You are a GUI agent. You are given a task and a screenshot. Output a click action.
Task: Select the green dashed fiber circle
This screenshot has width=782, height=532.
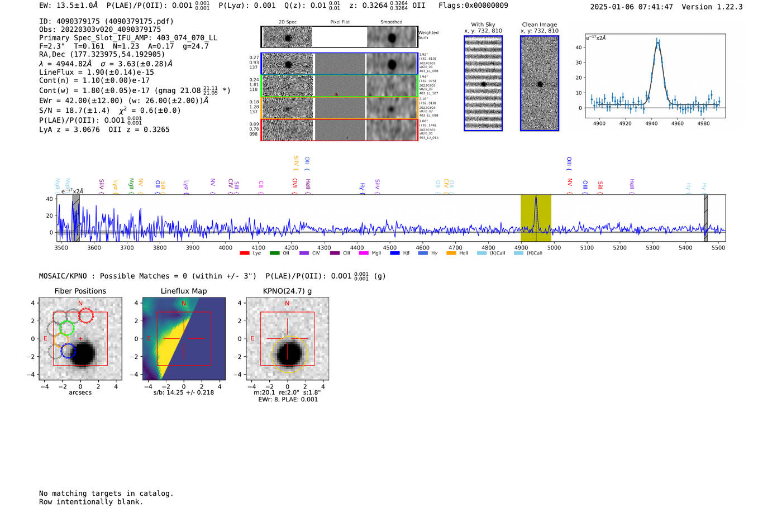click(67, 328)
